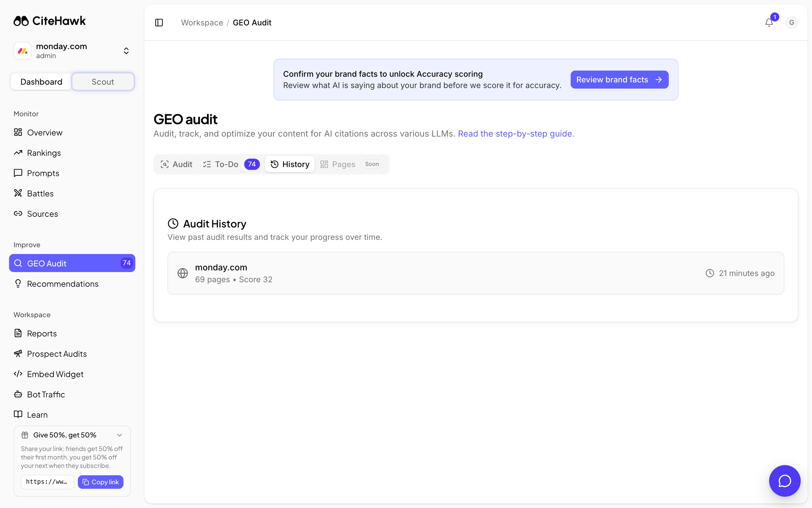This screenshot has height=508, width=812.
Task: Switch to Scout mode
Action: pos(103,82)
